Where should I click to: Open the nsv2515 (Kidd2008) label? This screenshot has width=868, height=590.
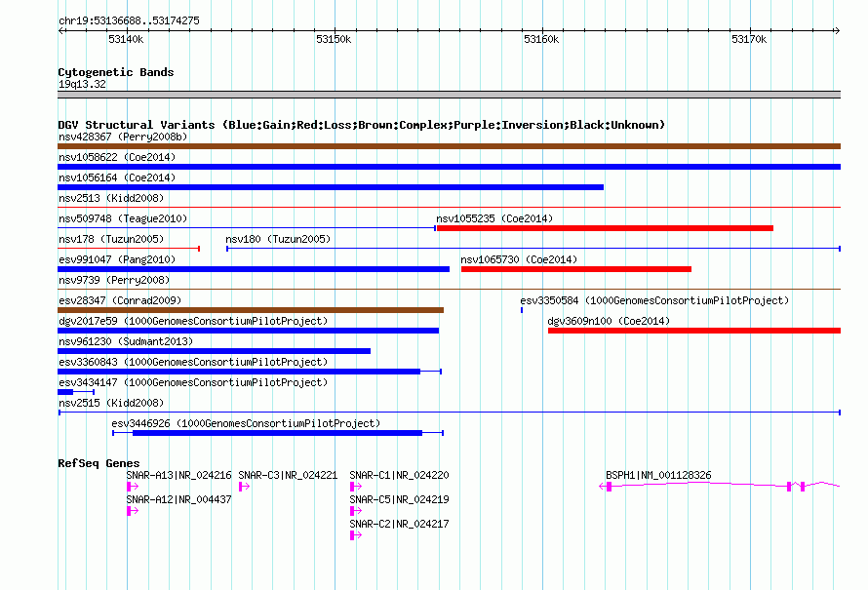point(111,403)
